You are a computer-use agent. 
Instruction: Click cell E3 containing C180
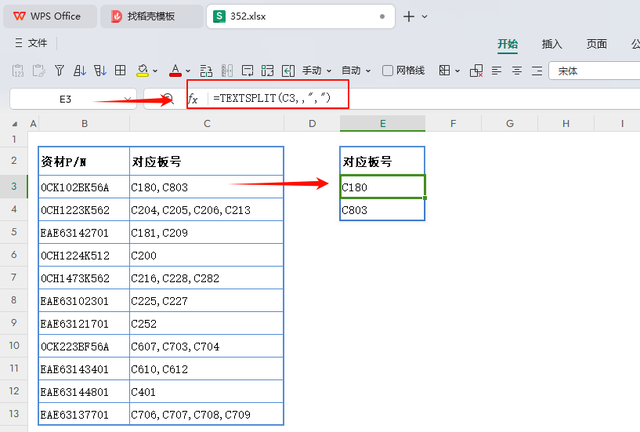(382, 187)
